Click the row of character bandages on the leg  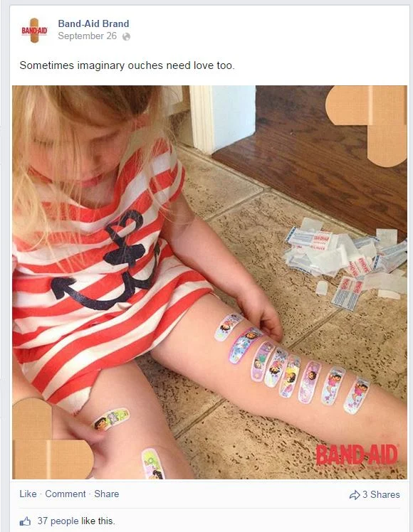pyautogui.click(x=292, y=364)
